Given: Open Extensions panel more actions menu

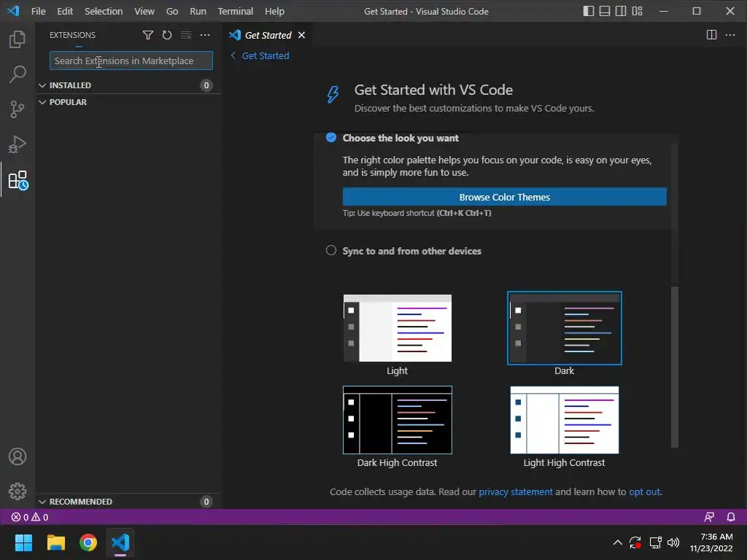Looking at the screenshot, I should pos(205,35).
